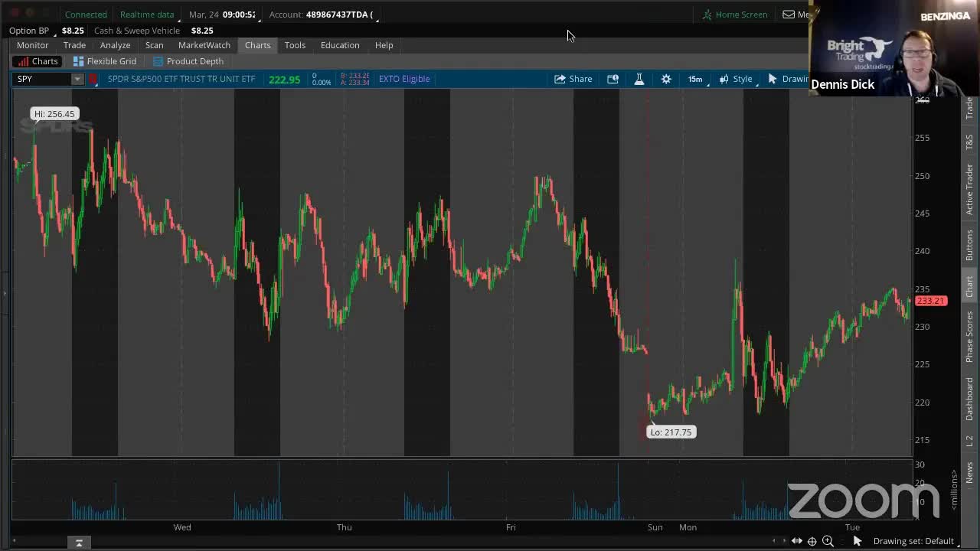Open the Scan tab
The height and width of the screenshot is (551, 980).
(154, 45)
